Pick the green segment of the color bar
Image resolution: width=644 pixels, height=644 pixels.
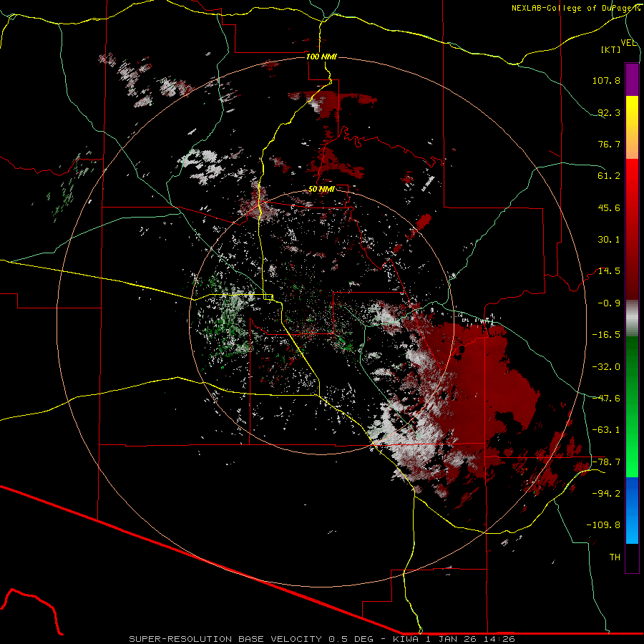[x=632, y=406]
